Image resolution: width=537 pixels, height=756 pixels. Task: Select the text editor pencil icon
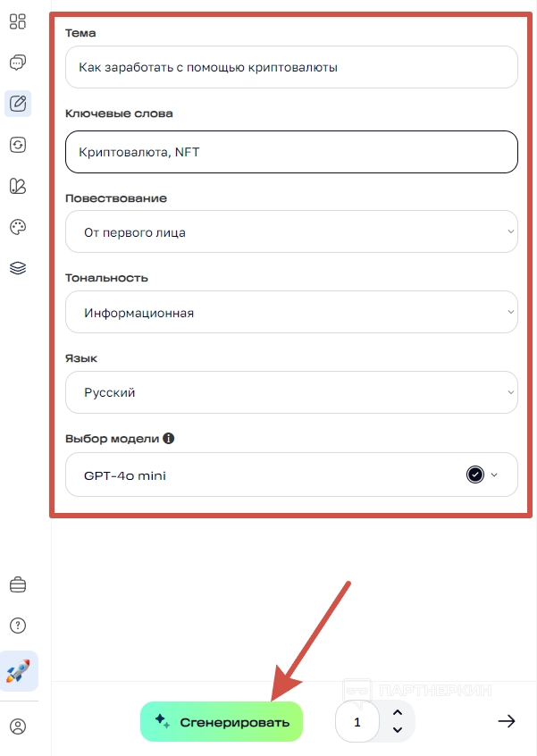click(x=18, y=103)
